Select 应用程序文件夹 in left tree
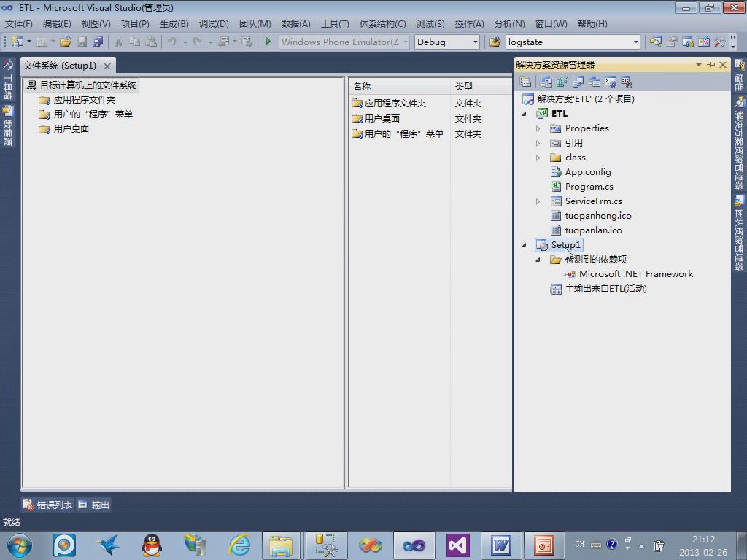The height and width of the screenshot is (560, 747). coord(85,100)
